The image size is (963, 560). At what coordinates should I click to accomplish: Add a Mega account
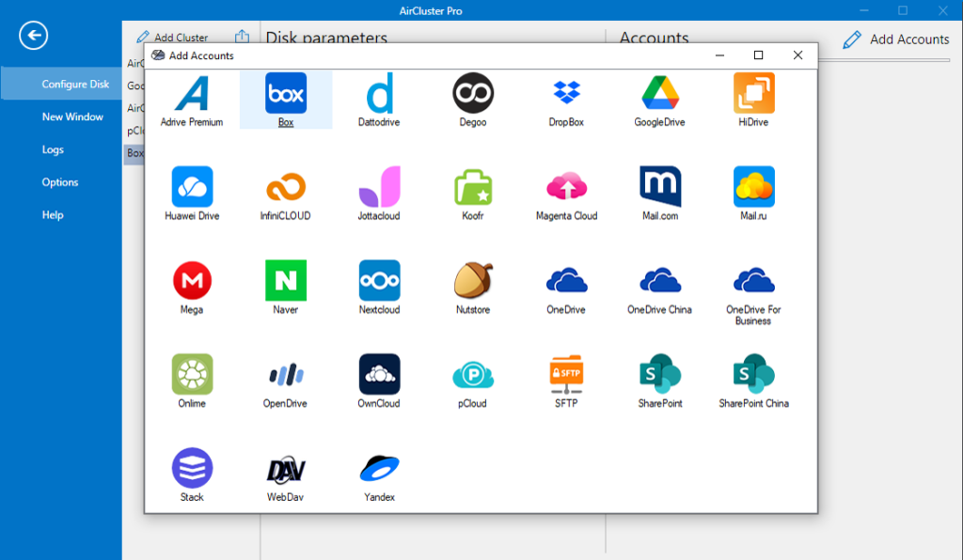[x=192, y=280]
